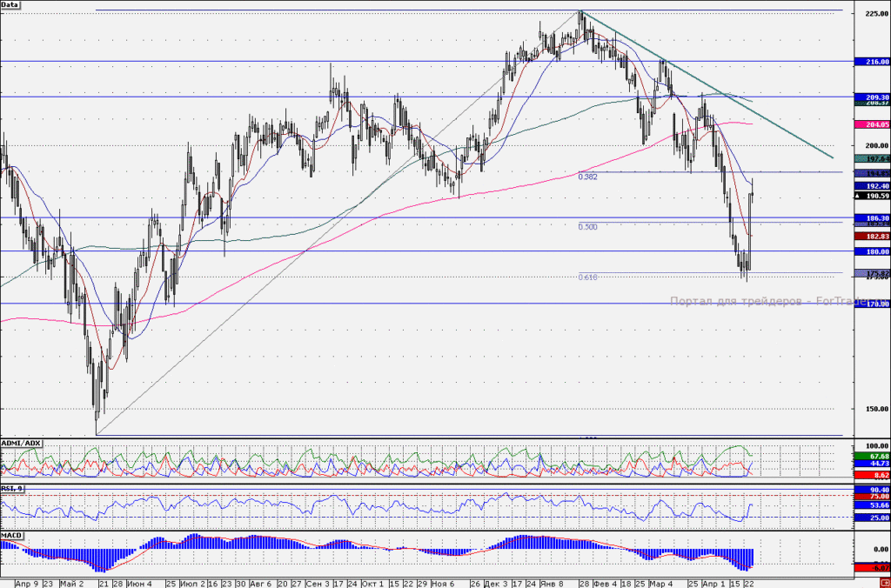Image resolution: width=891 pixels, height=588 pixels.
Task: Select the 186.30 support level price tag
Action: click(872, 217)
